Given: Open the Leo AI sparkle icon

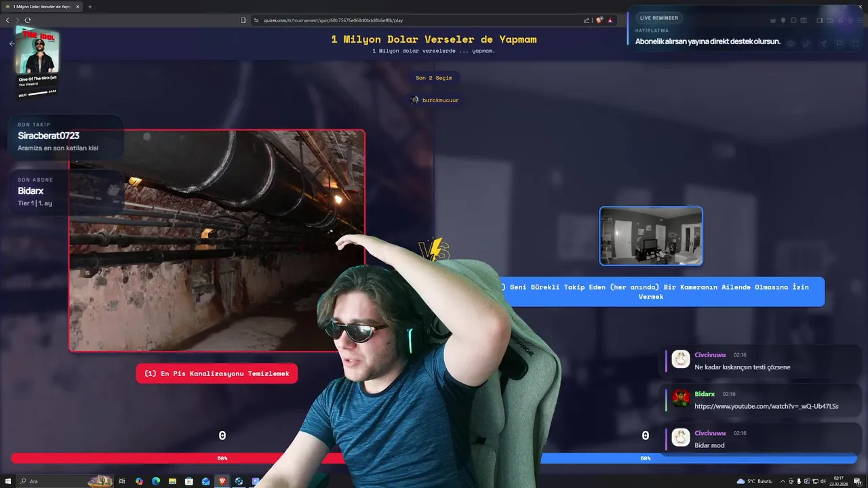Looking at the screenshot, I should point(840,20).
